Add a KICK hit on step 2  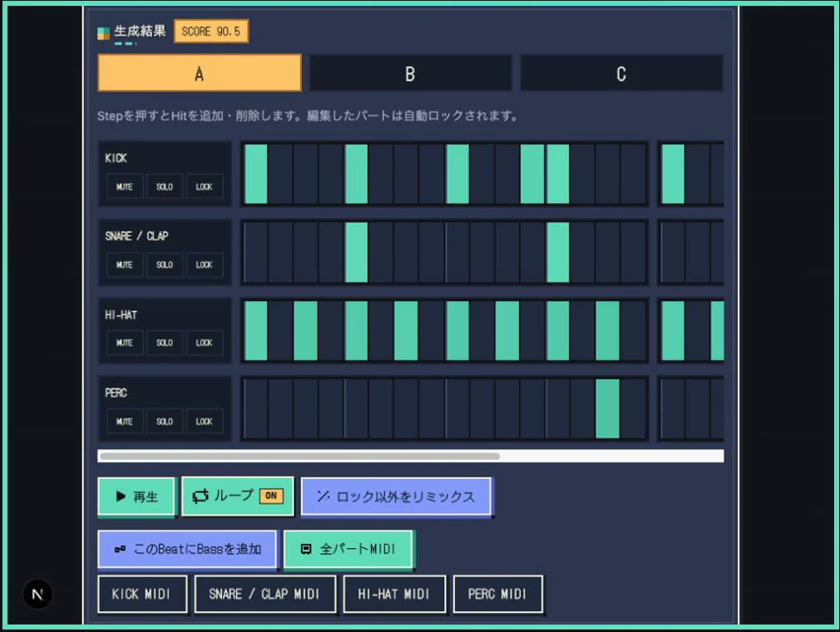[x=281, y=174]
